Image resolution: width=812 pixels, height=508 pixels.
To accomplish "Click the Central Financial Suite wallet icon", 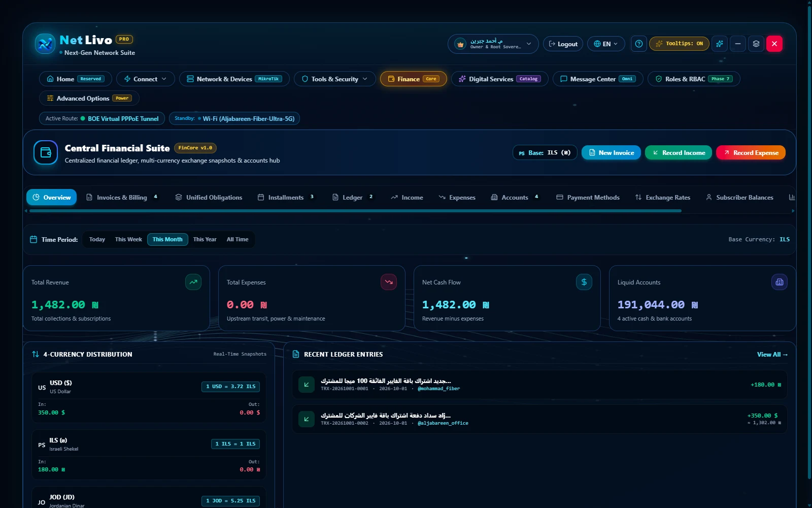I will pyautogui.click(x=46, y=152).
